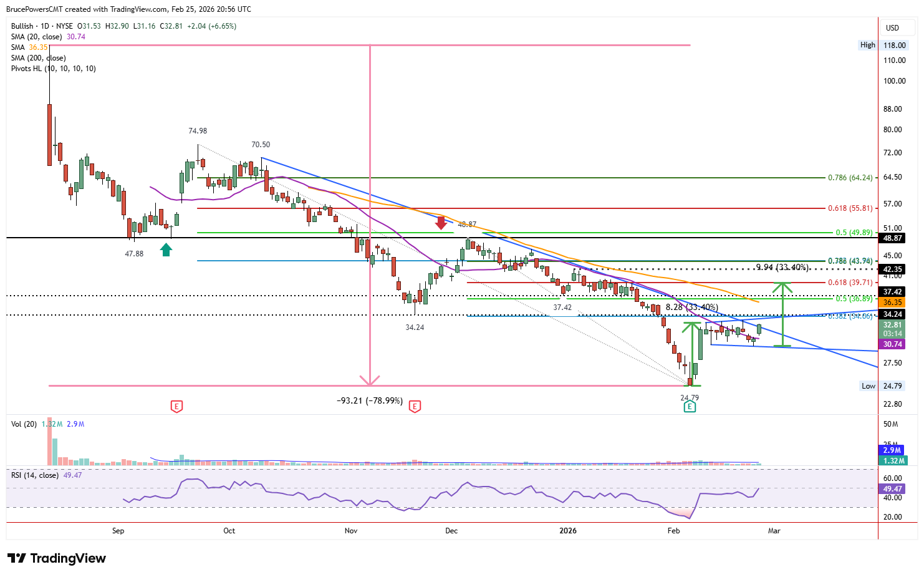Click the Mar label on time axis
This screenshot has width=924, height=577.
[774, 531]
